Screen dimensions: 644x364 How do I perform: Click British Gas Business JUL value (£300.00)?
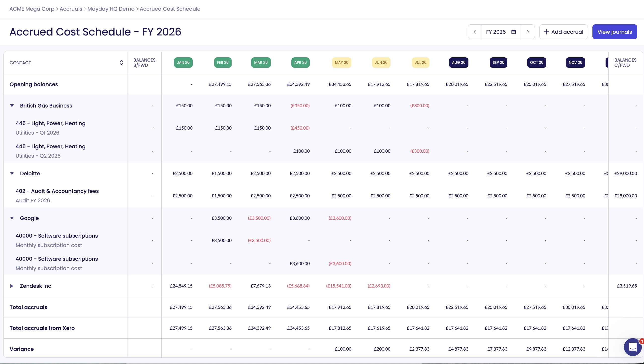click(x=420, y=106)
